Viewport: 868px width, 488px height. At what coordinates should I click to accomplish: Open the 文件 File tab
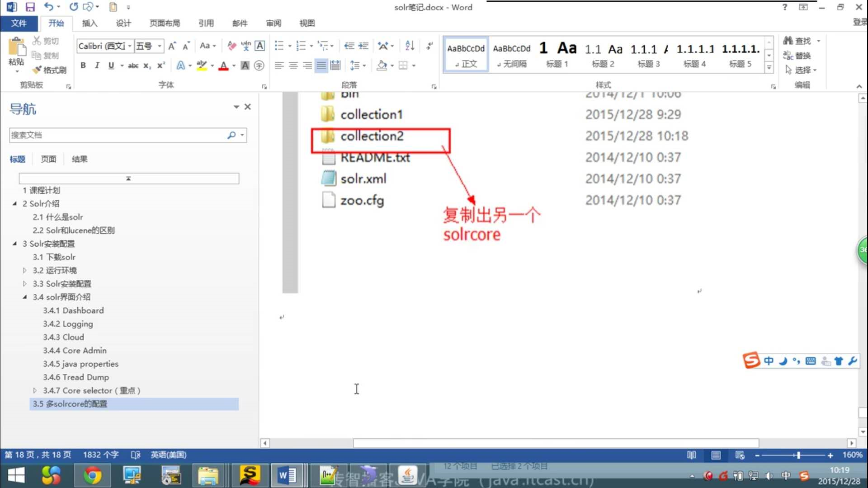click(19, 23)
